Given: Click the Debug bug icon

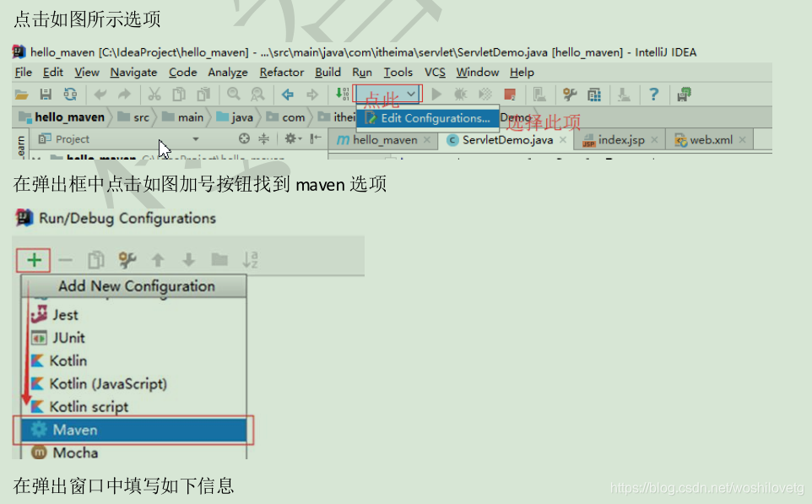Looking at the screenshot, I should tap(460, 95).
